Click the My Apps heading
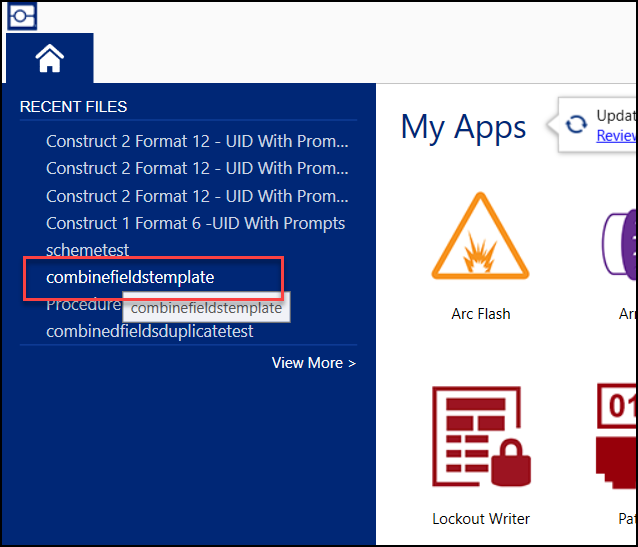The image size is (638, 547). click(463, 127)
